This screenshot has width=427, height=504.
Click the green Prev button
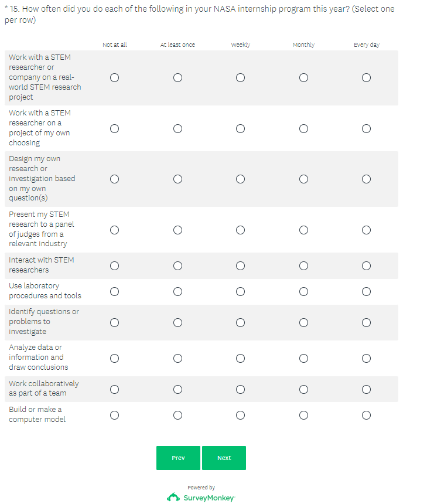178,458
